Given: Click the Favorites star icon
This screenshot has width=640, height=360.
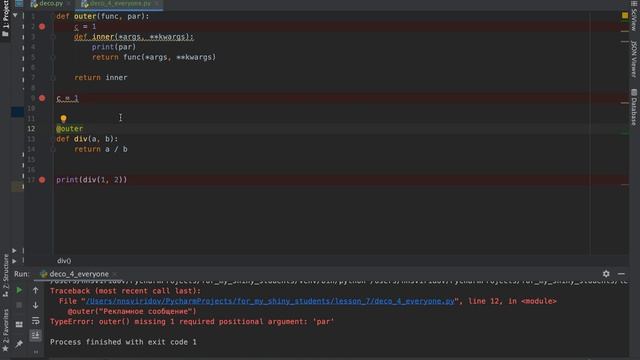Looking at the screenshot, I should [x=5, y=349].
